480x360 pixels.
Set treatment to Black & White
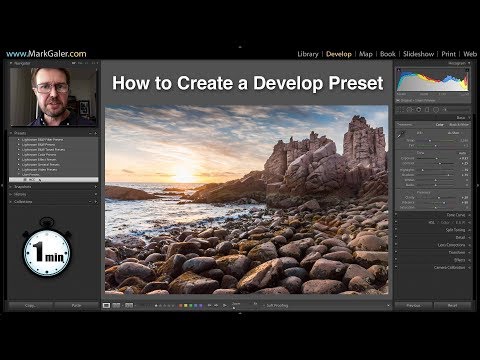pos(459,125)
